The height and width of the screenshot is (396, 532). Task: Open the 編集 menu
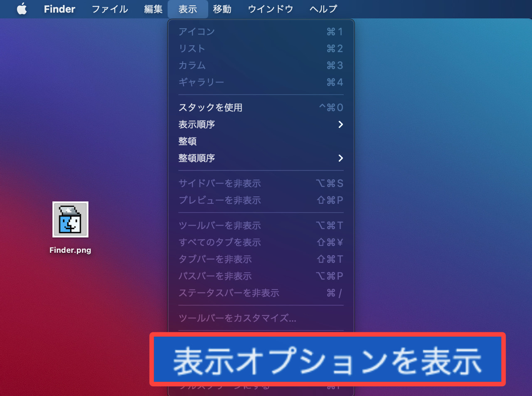point(153,9)
